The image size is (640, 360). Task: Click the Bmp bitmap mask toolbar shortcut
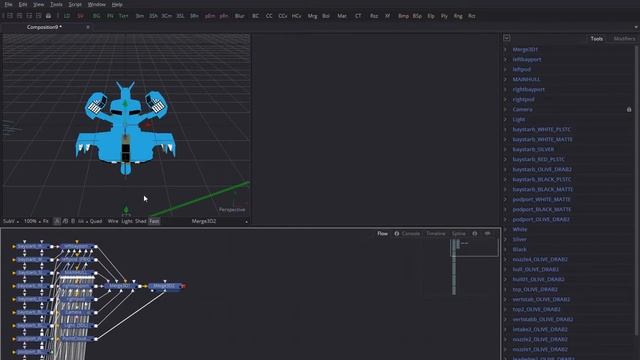[403, 16]
